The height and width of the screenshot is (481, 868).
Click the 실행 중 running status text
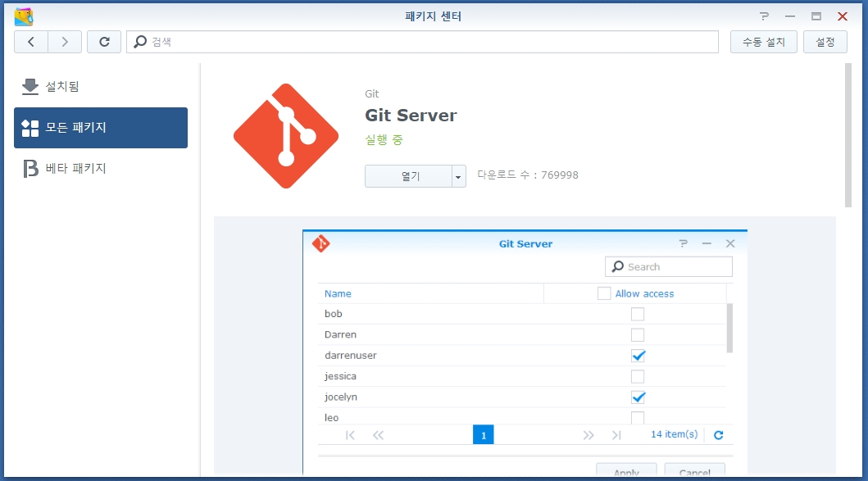click(384, 140)
